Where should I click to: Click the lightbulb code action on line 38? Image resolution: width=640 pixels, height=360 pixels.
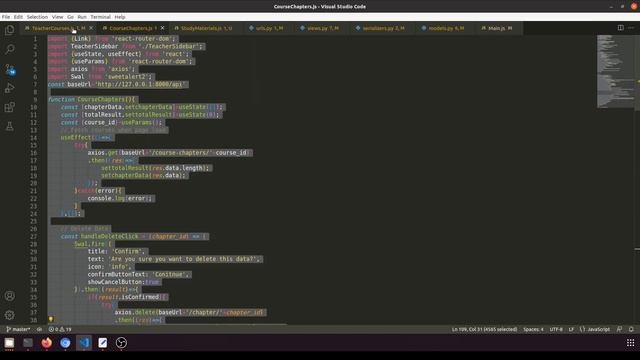point(51,320)
